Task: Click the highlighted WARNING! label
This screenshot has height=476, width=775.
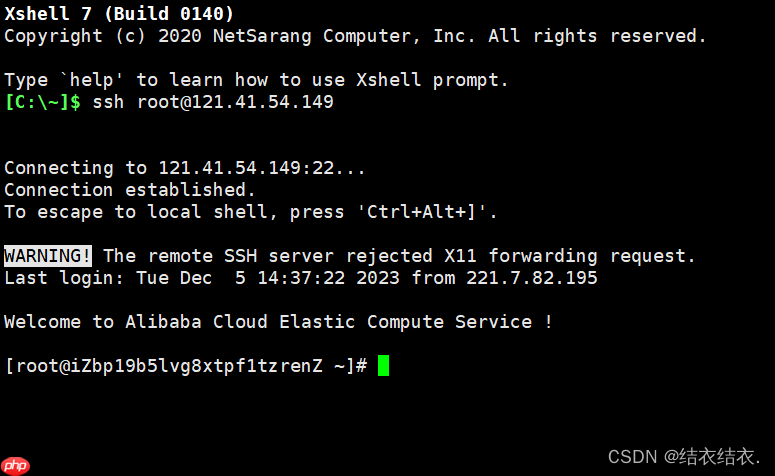Action: click(x=48, y=256)
